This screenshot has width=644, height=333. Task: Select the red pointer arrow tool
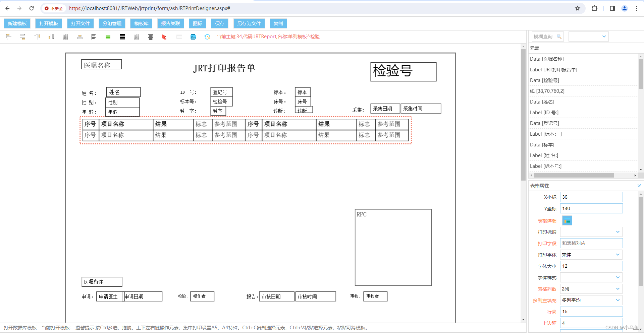(x=164, y=37)
